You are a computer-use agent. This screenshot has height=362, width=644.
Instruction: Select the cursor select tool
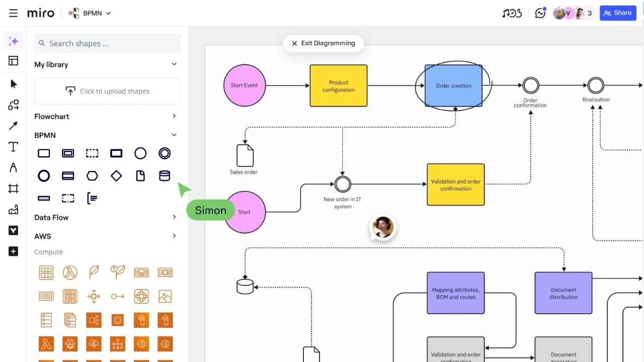[14, 84]
